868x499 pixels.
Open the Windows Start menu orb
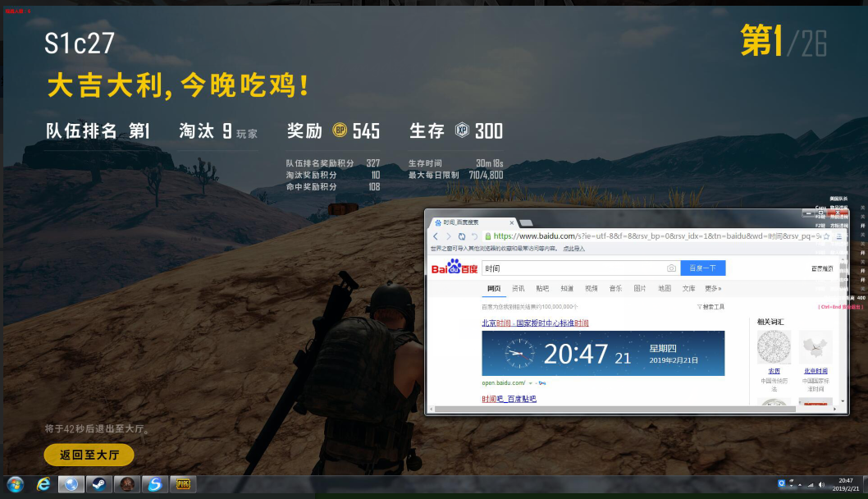pyautogui.click(x=16, y=484)
